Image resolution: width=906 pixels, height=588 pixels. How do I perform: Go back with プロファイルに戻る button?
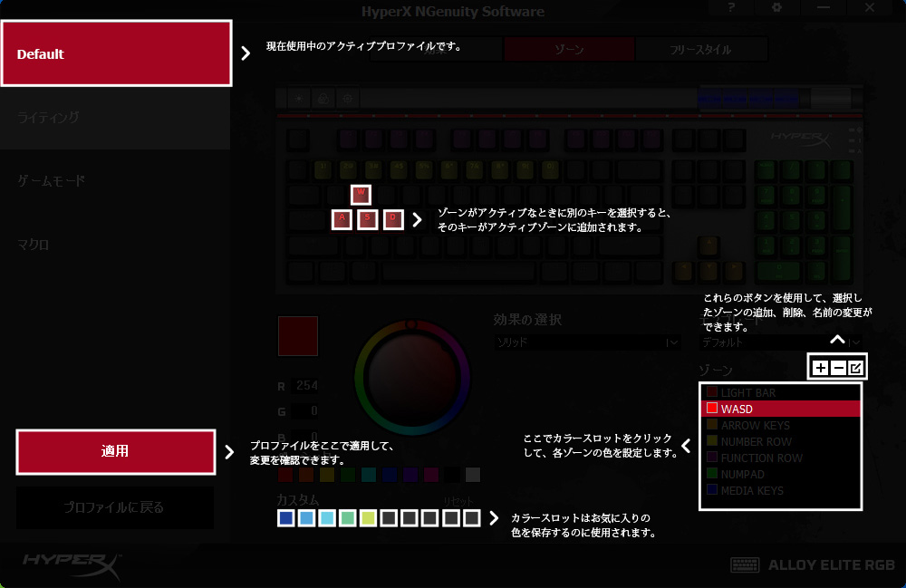pos(115,507)
